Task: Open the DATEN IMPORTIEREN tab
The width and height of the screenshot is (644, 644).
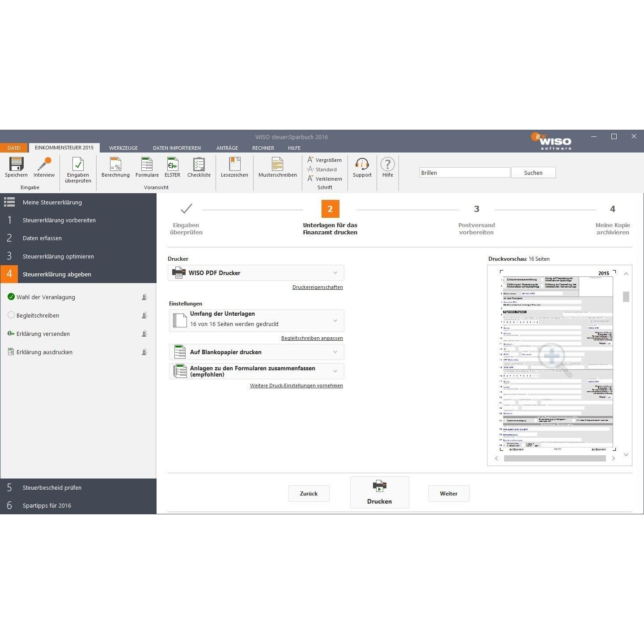Action: [177, 148]
